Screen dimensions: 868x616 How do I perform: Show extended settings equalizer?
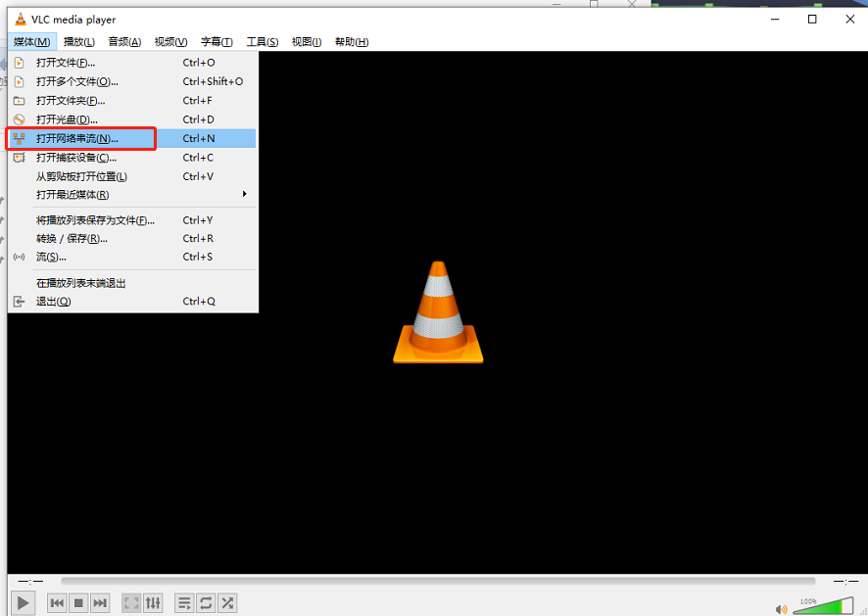click(153, 602)
